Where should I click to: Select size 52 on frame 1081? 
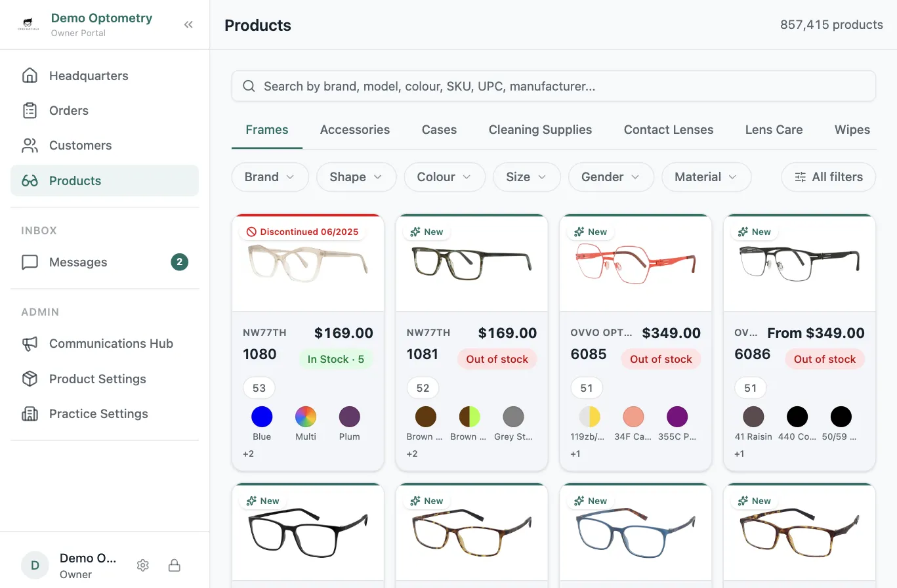click(423, 388)
